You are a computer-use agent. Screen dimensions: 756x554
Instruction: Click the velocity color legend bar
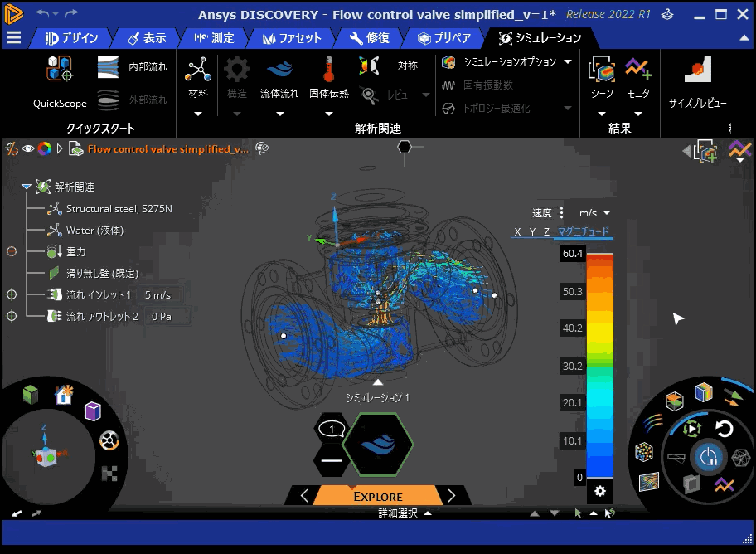point(600,366)
